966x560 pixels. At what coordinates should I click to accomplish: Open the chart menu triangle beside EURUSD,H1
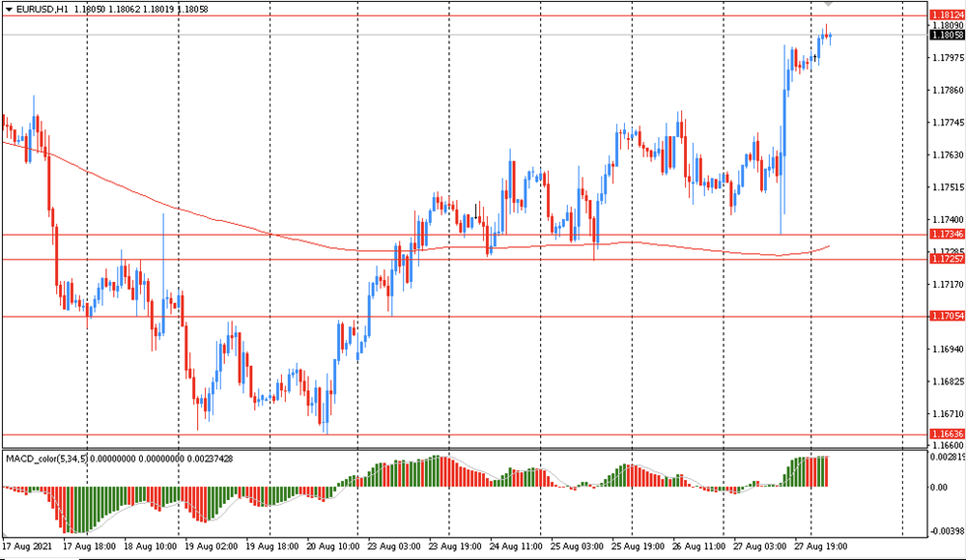[x=9, y=10]
